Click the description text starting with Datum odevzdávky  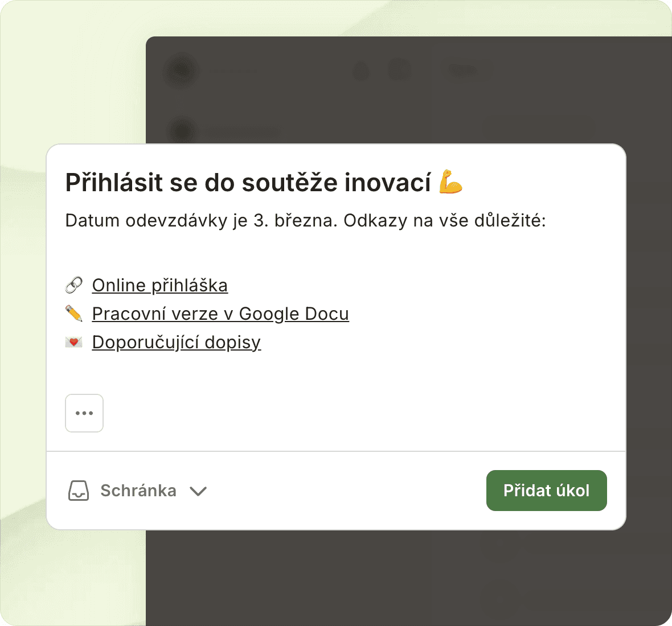[x=306, y=221]
